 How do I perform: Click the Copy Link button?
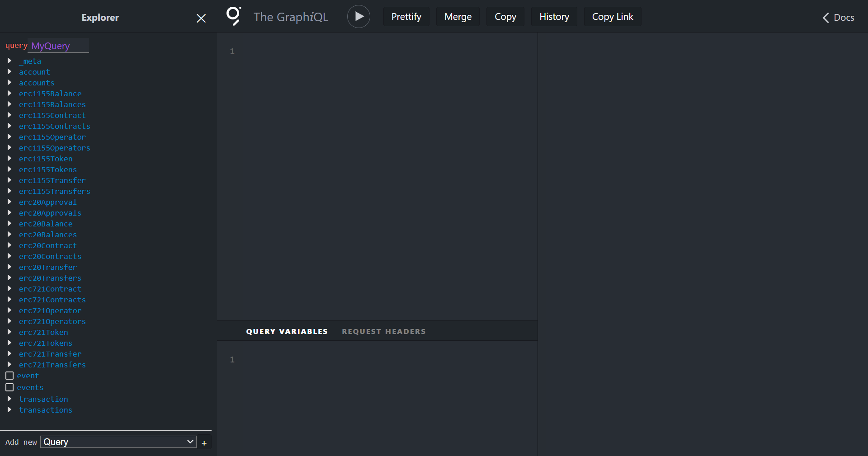point(612,17)
